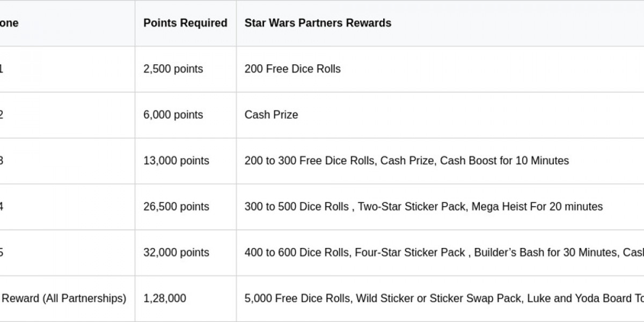Select the 1,28,000 points cell
The width and height of the screenshot is (644, 322).
(x=165, y=298)
